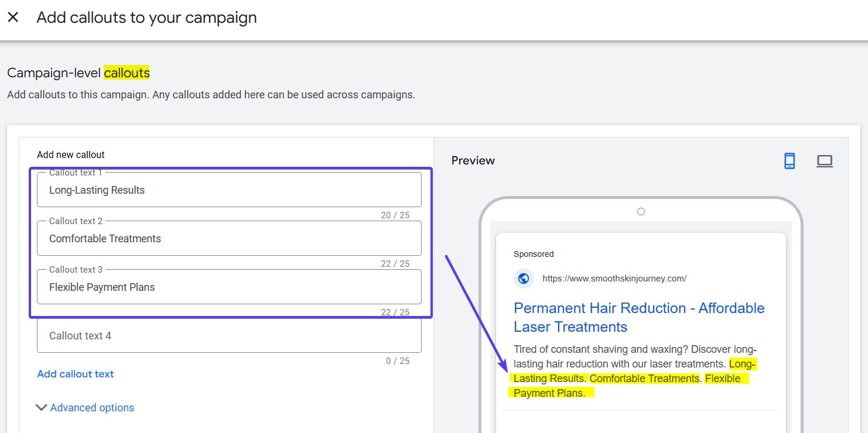
Task: Close the Add callouts dialog
Action: coord(13,18)
